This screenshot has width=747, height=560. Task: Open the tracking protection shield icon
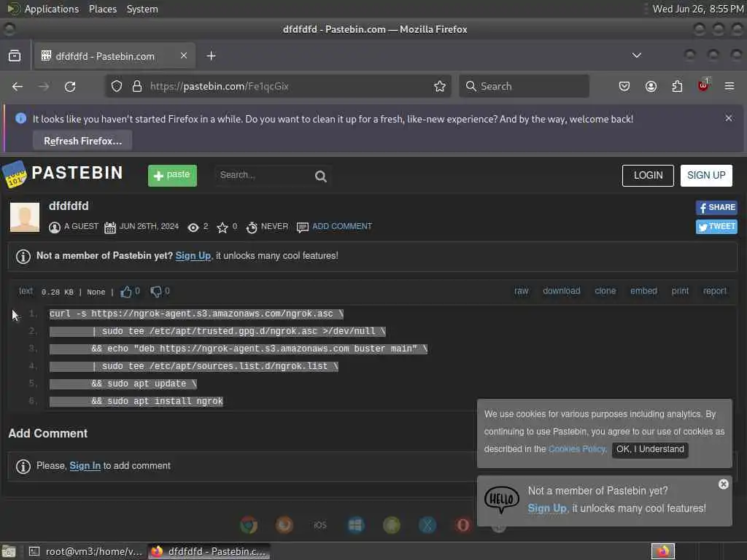click(x=117, y=86)
